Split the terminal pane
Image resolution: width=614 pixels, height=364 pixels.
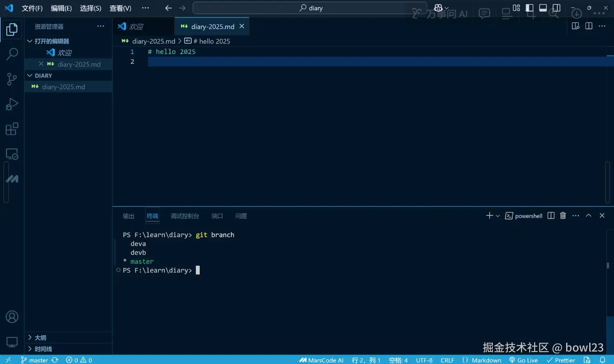[x=551, y=215]
